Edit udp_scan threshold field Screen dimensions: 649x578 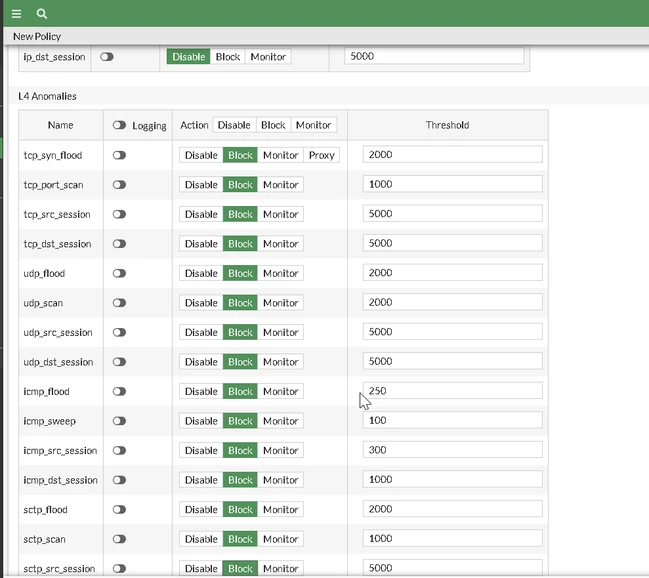[x=453, y=302]
